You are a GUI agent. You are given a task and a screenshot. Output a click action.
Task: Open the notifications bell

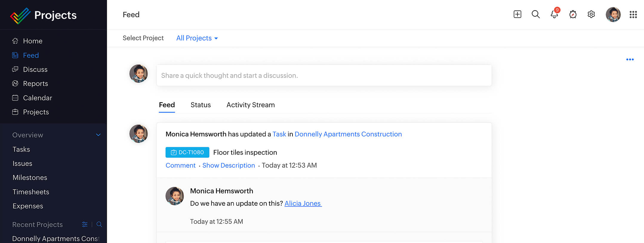[x=554, y=14]
